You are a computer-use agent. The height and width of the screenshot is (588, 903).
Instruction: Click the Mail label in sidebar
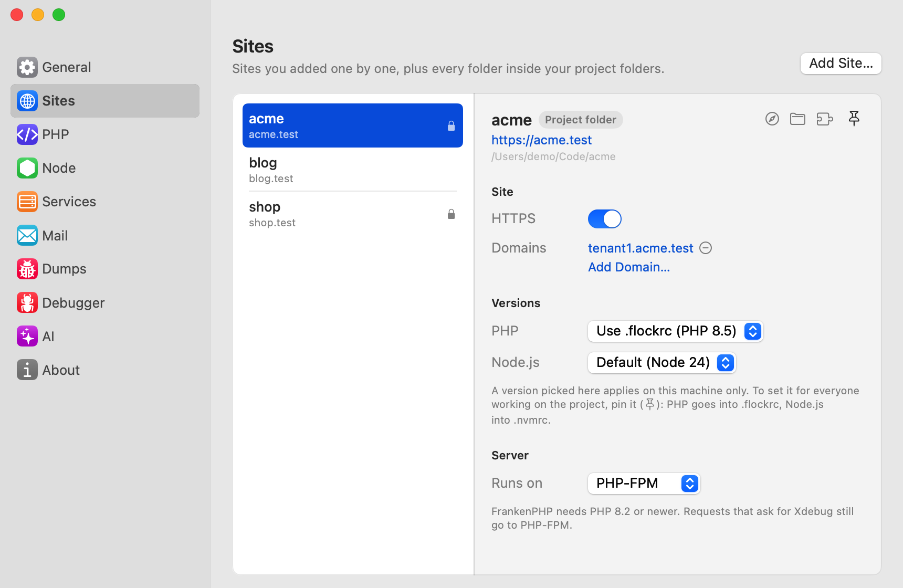pyautogui.click(x=55, y=236)
